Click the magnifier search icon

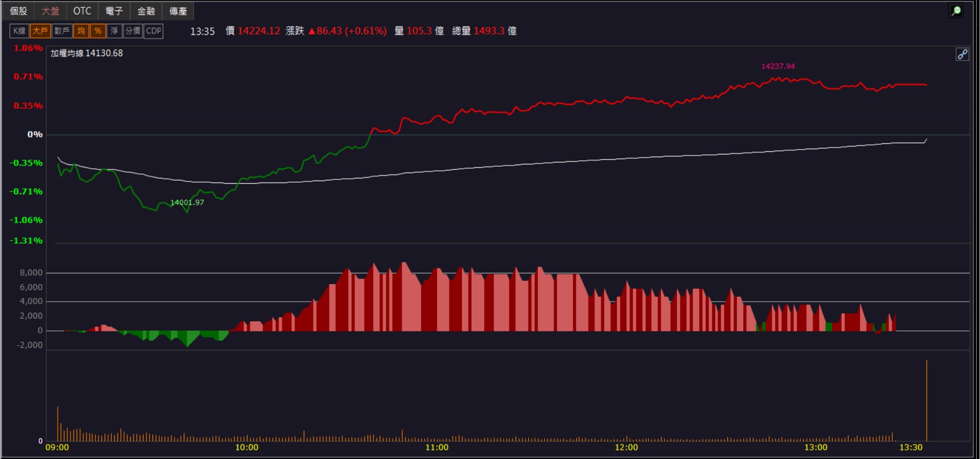[x=956, y=11]
